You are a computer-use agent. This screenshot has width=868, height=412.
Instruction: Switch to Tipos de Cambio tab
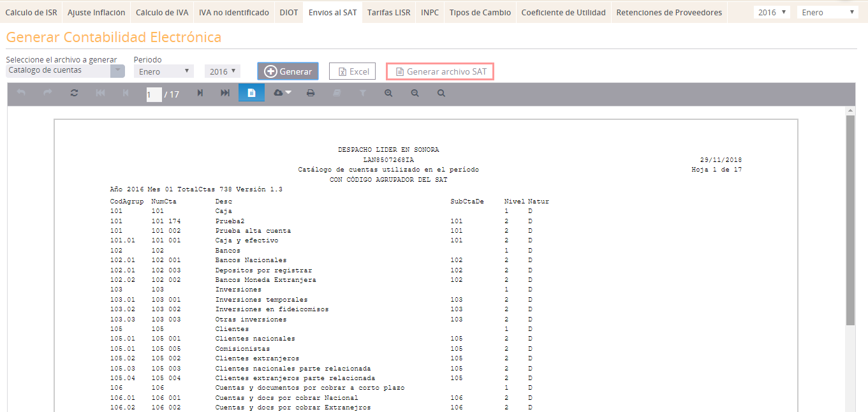pyautogui.click(x=480, y=12)
